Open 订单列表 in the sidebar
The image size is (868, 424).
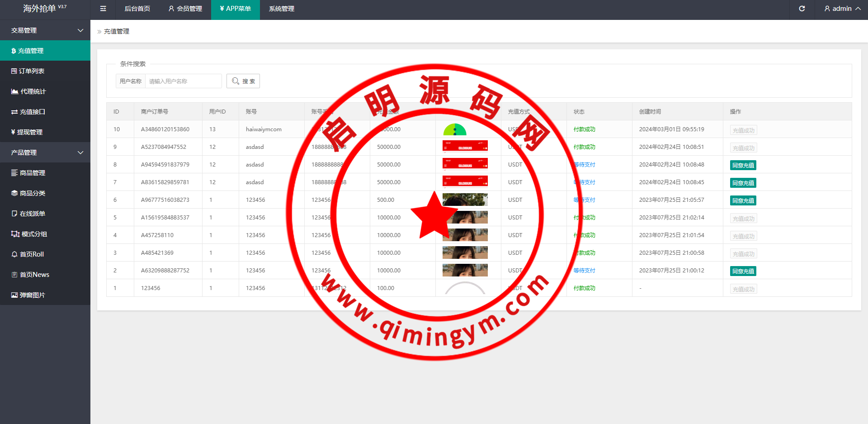tap(32, 71)
